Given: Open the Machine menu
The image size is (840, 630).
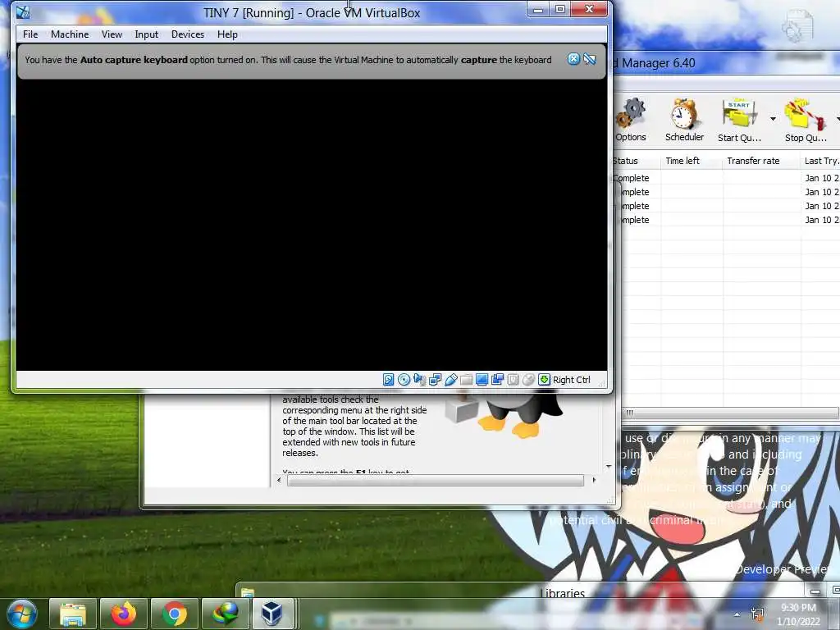Looking at the screenshot, I should [x=70, y=34].
